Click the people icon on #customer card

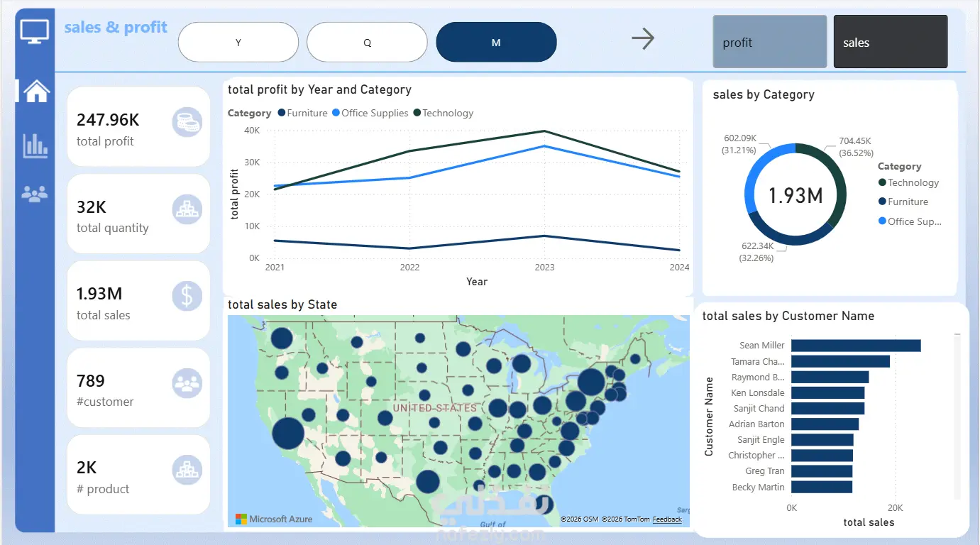[x=187, y=383]
